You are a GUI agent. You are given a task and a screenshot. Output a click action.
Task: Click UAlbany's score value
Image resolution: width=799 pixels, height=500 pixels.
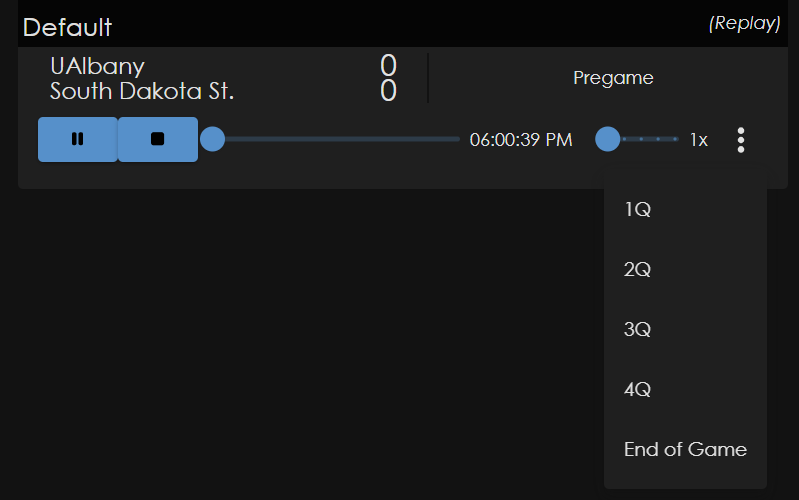coord(388,66)
